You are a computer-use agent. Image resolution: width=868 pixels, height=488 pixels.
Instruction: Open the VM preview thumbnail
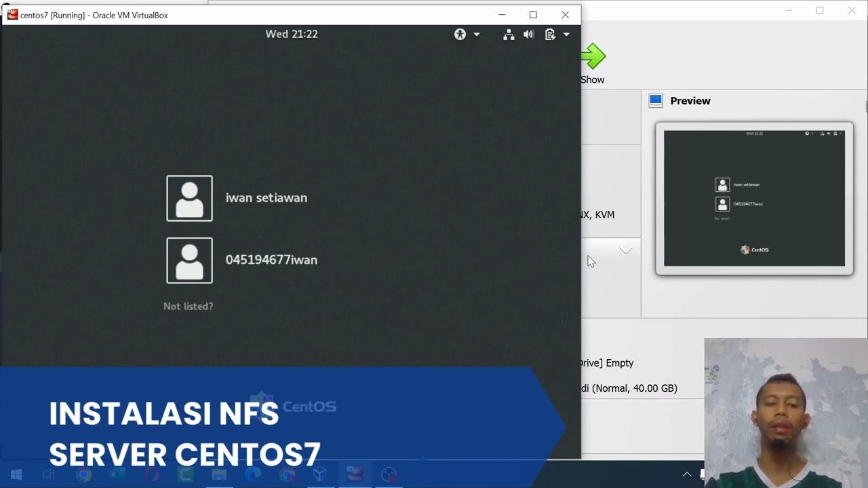(754, 199)
